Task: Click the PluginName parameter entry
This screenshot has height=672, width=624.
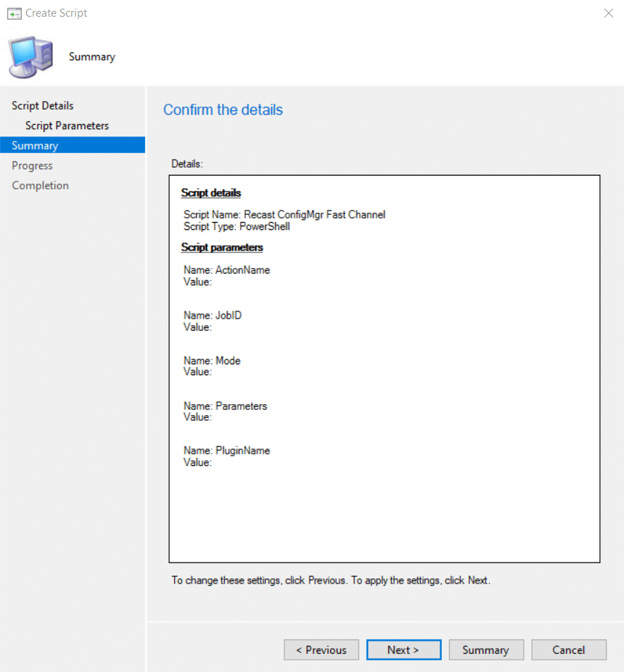Action: click(226, 451)
